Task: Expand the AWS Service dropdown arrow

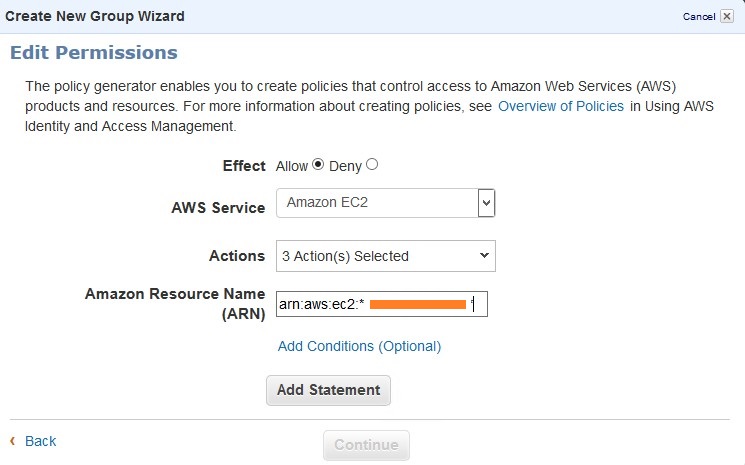Action: (486, 203)
